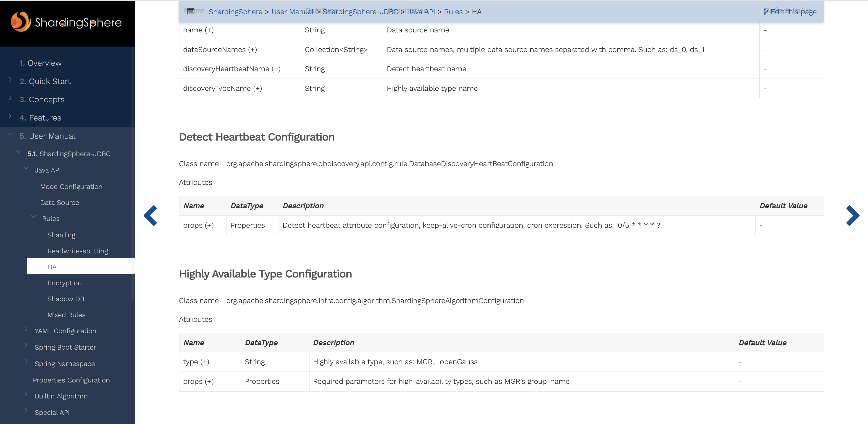Click the Edit this page link
Image resolution: width=868 pixels, height=424 pixels.
click(x=790, y=12)
